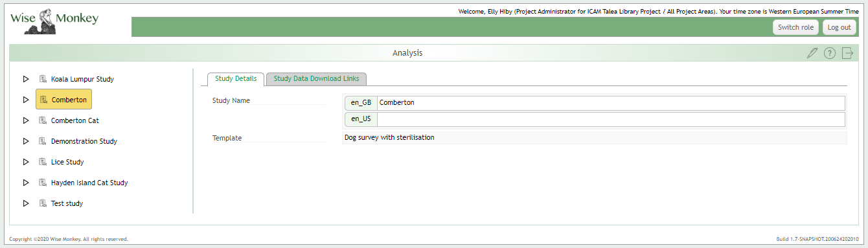Expand the Hayden Island Cat Study node
Screen dimensions: 868x248
[26, 183]
